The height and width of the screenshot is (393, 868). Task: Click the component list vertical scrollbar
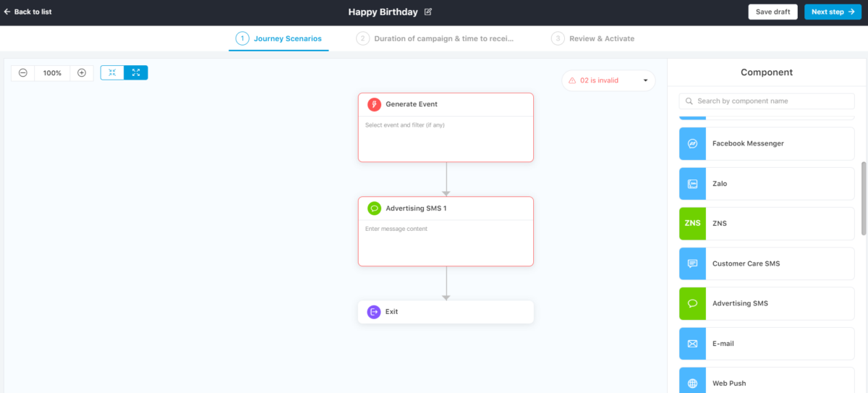(x=863, y=198)
